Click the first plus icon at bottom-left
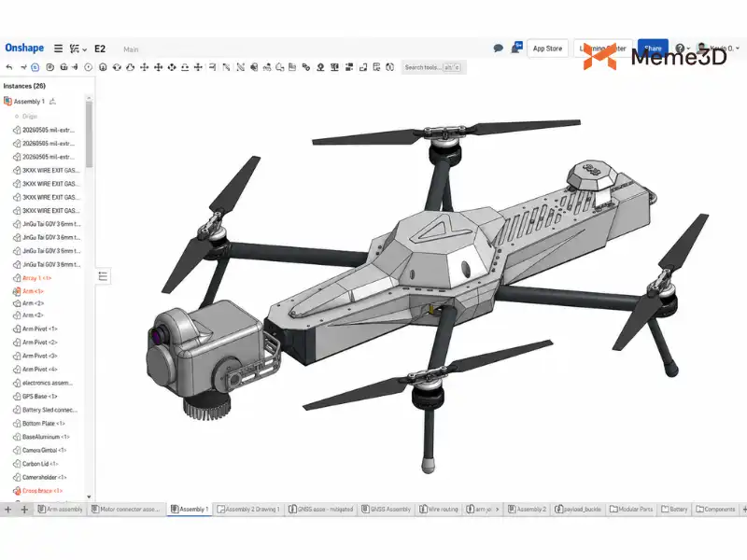 (8, 509)
